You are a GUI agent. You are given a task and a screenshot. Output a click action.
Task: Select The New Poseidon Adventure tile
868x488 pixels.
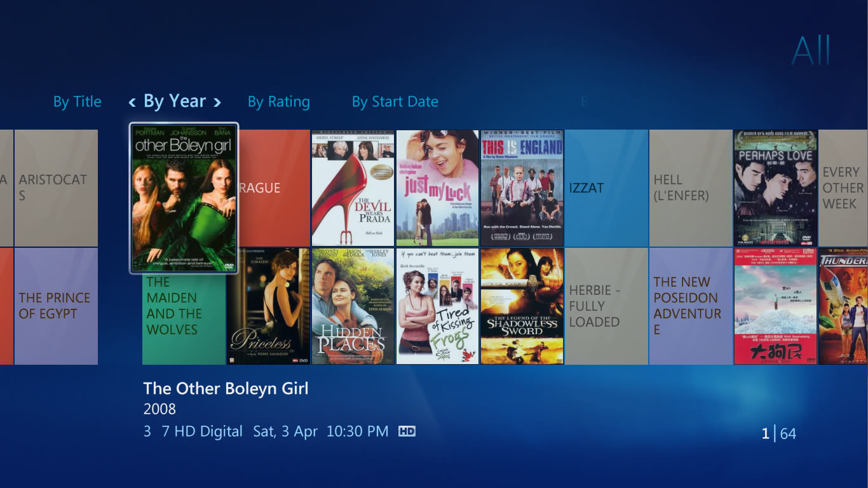tap(691, 306)
